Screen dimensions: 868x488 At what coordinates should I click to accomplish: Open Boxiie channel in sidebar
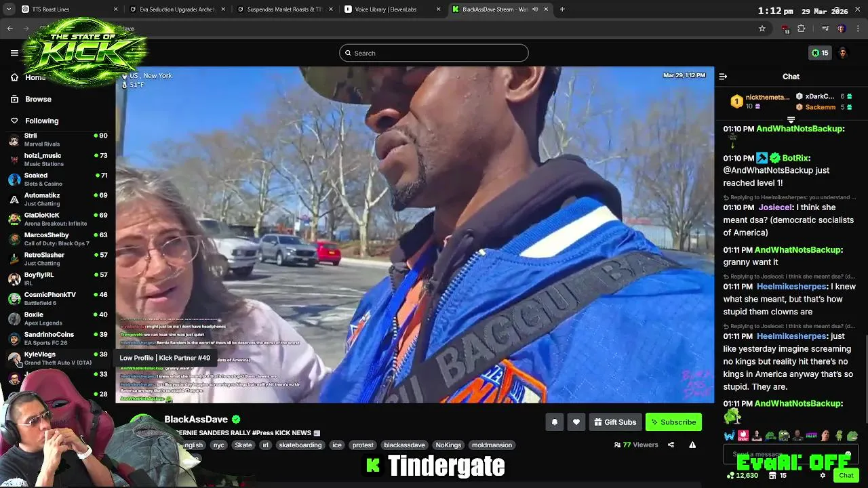point(58,319)
